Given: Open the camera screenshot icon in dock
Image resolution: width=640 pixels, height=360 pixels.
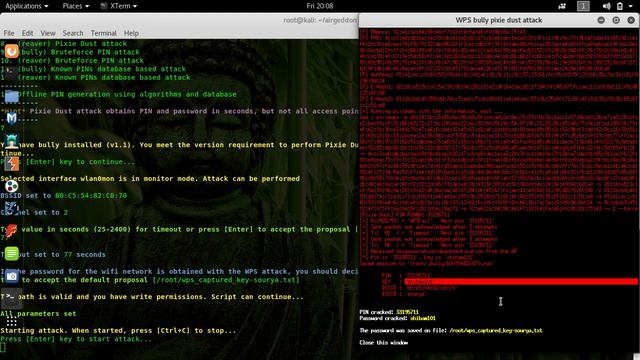Looking at the screenshot, I should tap(11, 276).
